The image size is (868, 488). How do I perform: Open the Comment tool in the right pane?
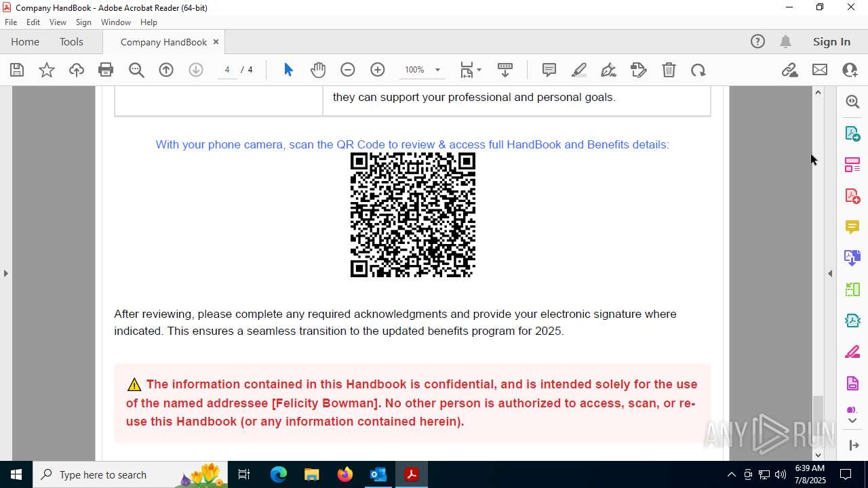(x=852, y=227)
